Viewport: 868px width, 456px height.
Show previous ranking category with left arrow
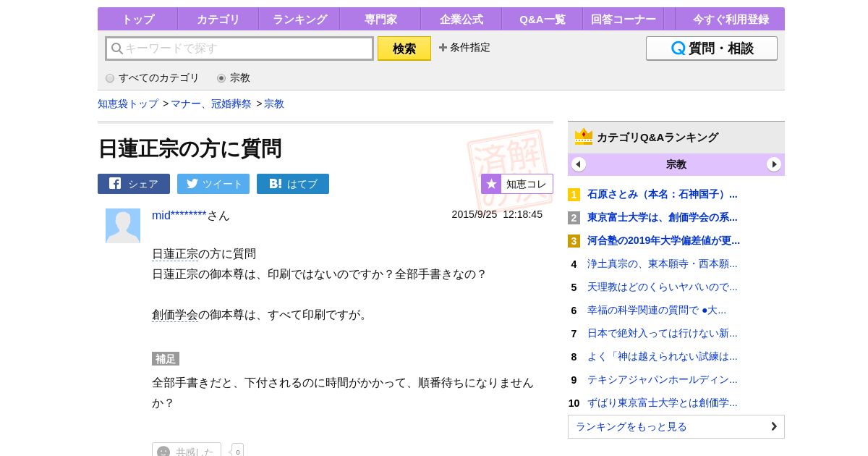click(x=579, y=164)
